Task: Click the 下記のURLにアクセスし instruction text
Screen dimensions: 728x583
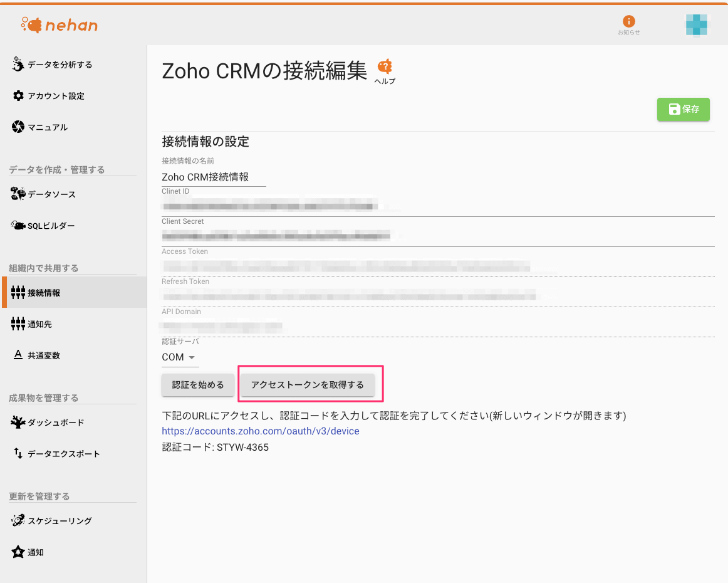Action: coord(393,416)
